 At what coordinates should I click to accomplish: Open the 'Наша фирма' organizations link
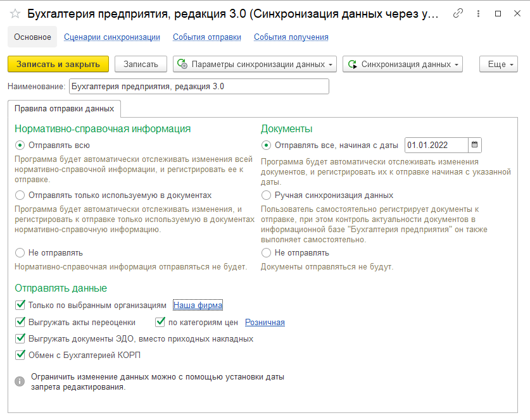pos(198,306)
